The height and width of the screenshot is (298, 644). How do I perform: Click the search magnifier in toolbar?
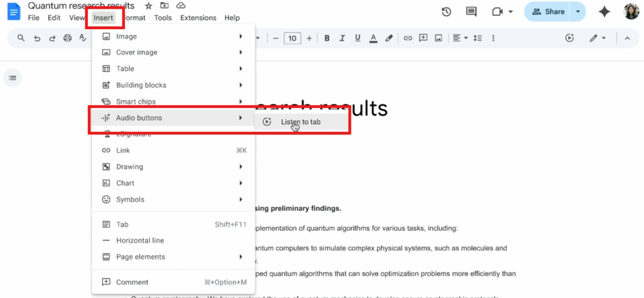tap(21, 38)
